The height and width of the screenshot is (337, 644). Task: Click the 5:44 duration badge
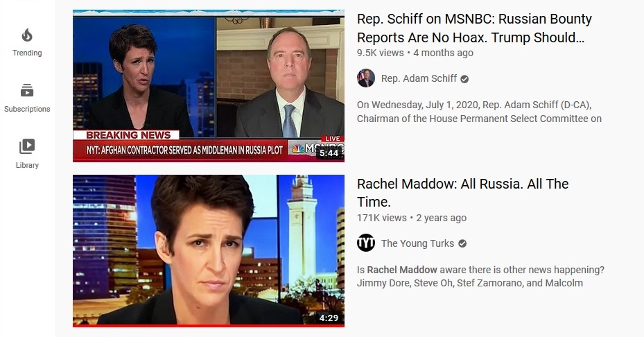[329, 153]
